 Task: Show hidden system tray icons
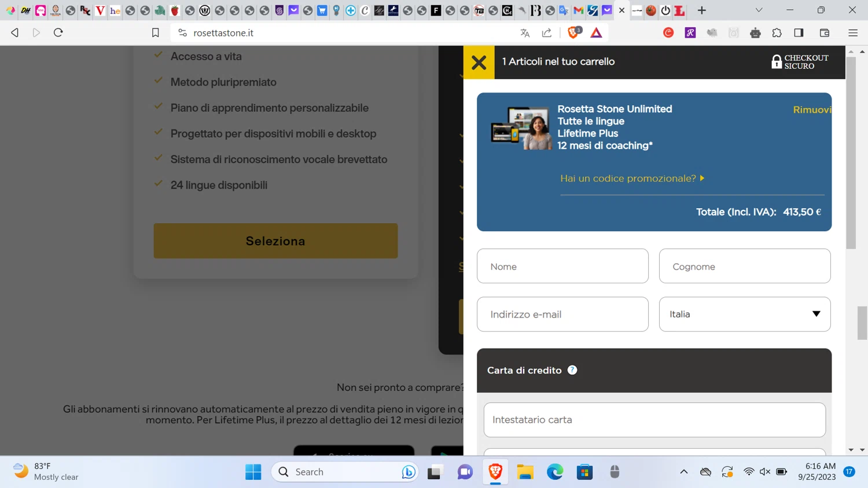(x=683, y=472)
